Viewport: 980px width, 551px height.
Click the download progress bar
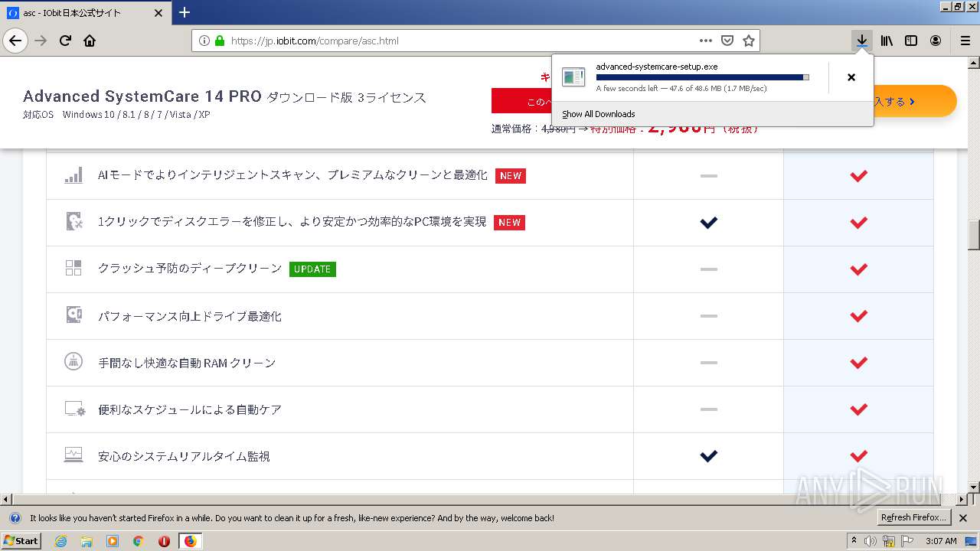702,77
